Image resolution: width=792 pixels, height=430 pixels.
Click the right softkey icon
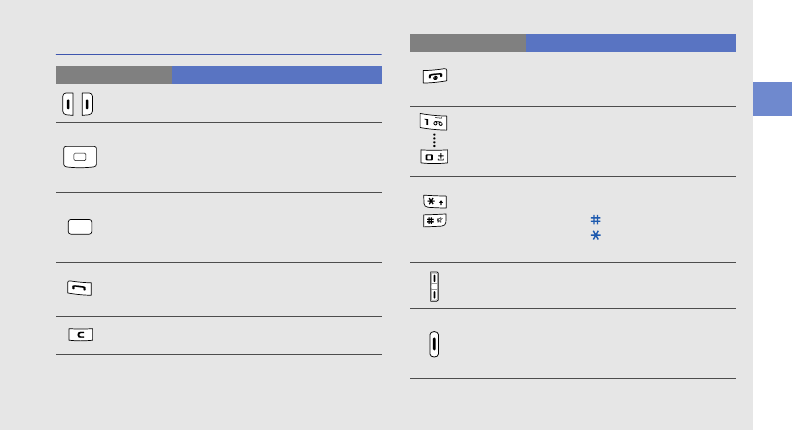(x=87, y=104)
